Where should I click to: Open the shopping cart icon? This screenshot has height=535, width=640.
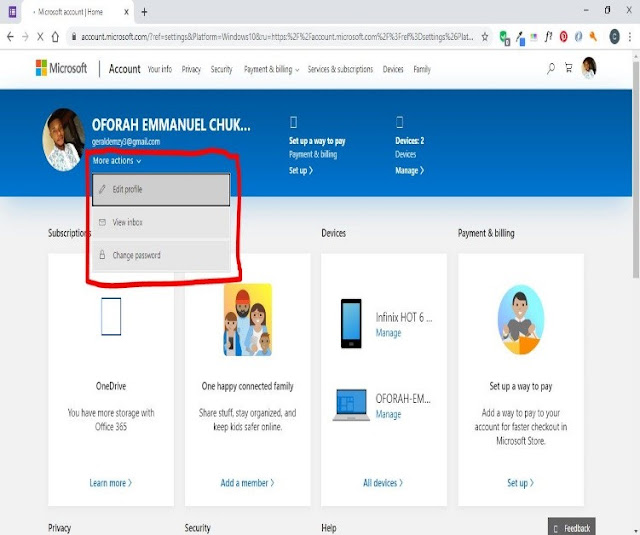tap(568, 68)
